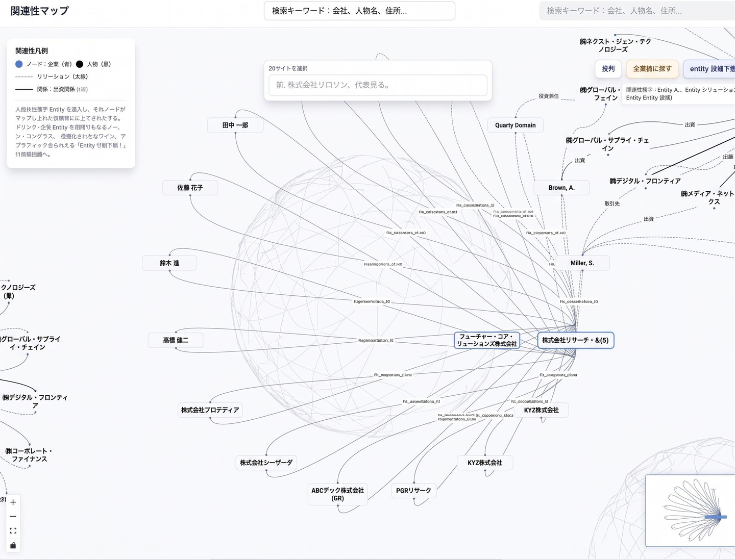Screen dimensions: 735x560
Task: Select the フューチャー・コア・リューションズ株式会社 node
Action: point(487,340)
